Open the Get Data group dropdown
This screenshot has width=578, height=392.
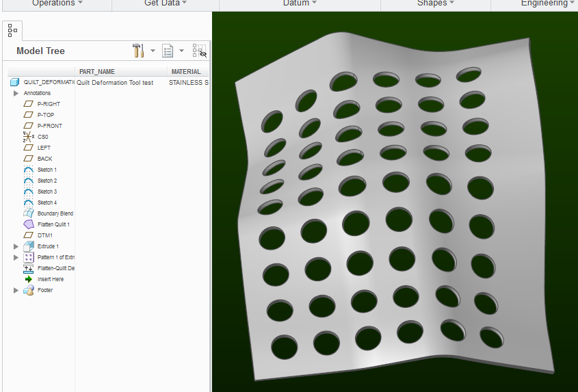[x=166, y=3]
